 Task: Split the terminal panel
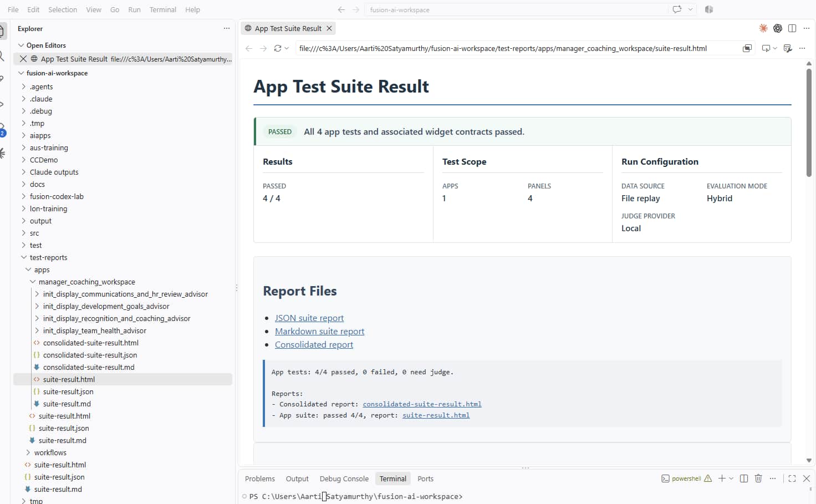[744, 478]
